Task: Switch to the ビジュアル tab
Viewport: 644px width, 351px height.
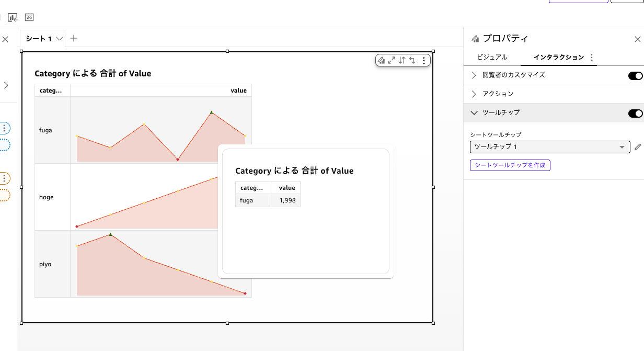Action: point(492,57)
